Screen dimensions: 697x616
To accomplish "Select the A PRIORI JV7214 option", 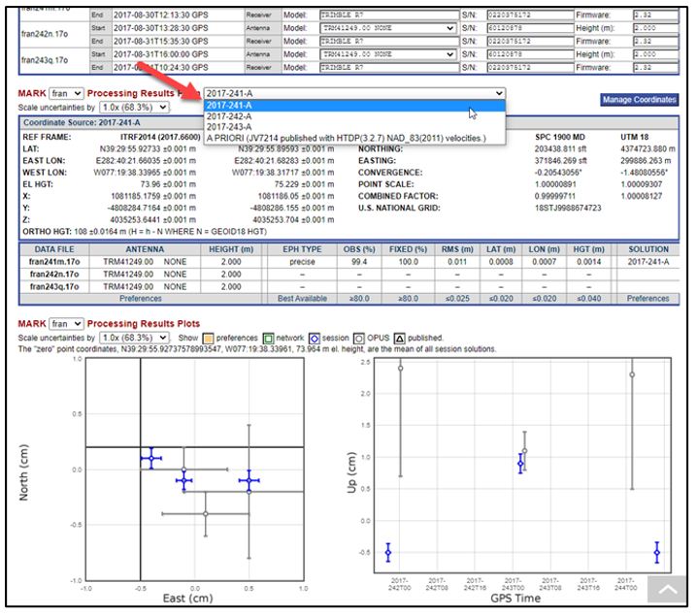I will tap(354, 138).
